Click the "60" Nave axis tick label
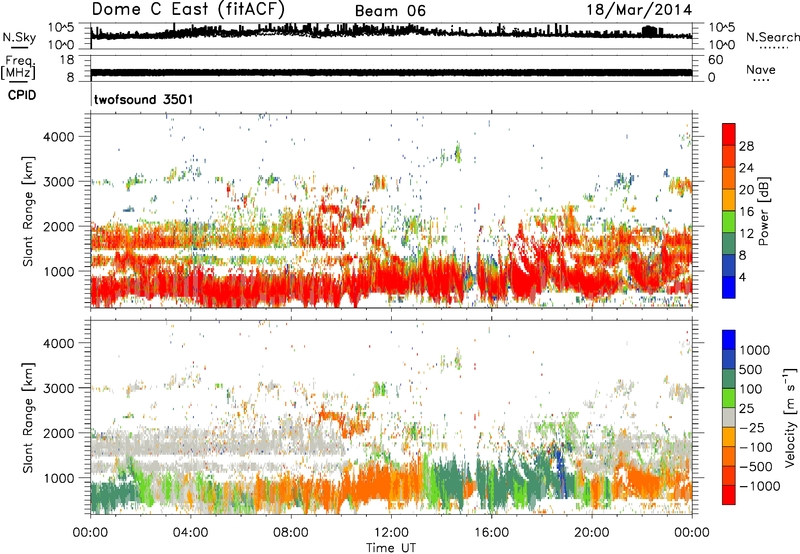 (x=715, y=60)
